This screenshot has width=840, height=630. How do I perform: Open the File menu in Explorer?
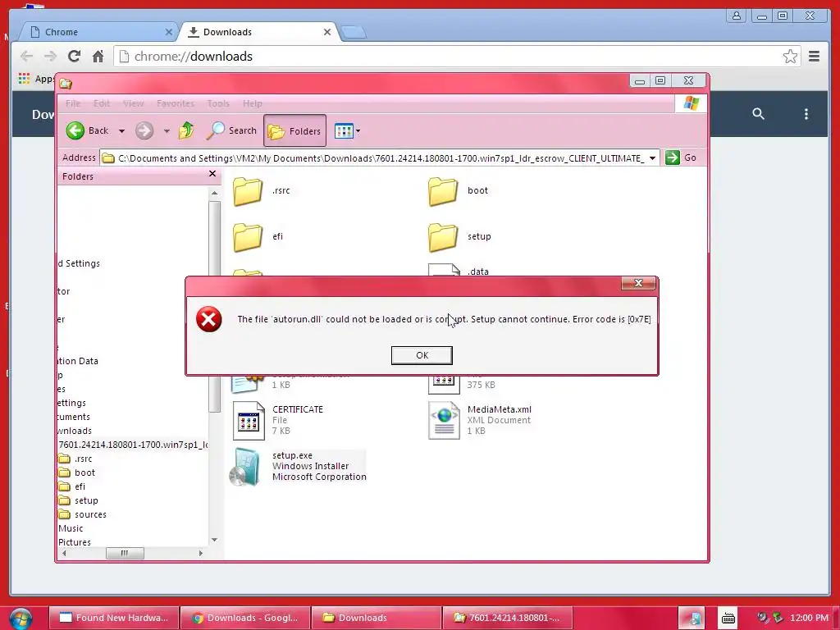[73, 103]
